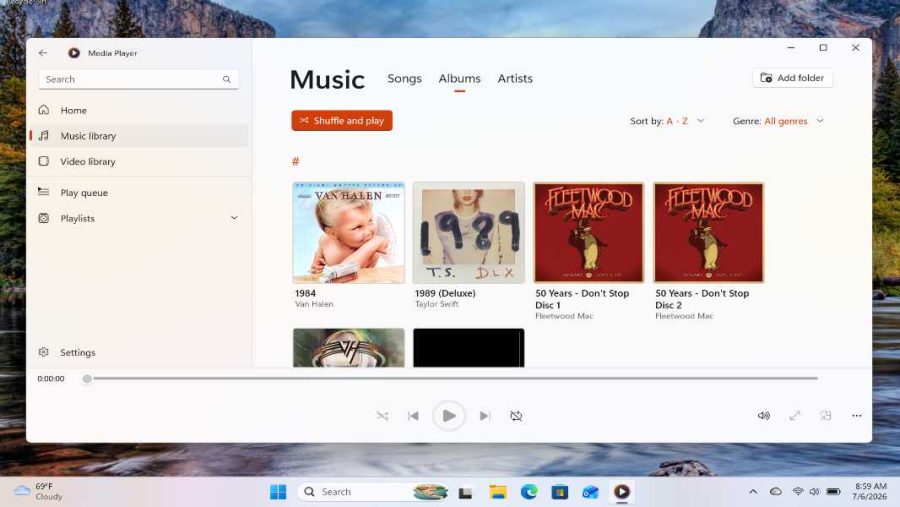Click the Media Player taskbar icon
Viewport: 900px width, 507px height.
point(622,492)
